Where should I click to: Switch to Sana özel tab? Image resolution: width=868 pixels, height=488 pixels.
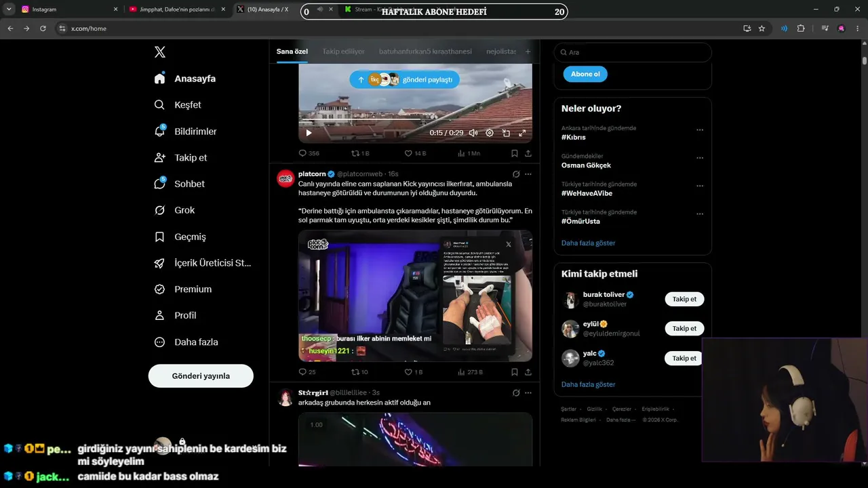pos(292,52)
